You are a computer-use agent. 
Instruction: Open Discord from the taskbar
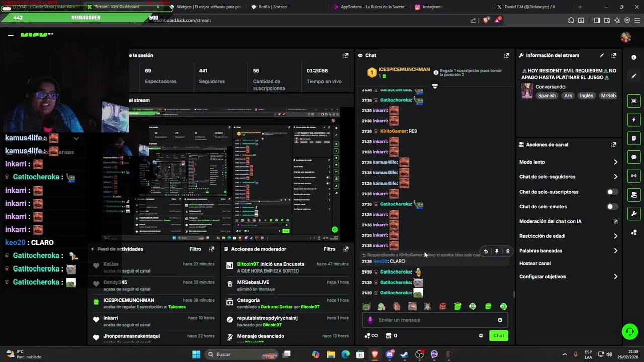tap(389, 354)
